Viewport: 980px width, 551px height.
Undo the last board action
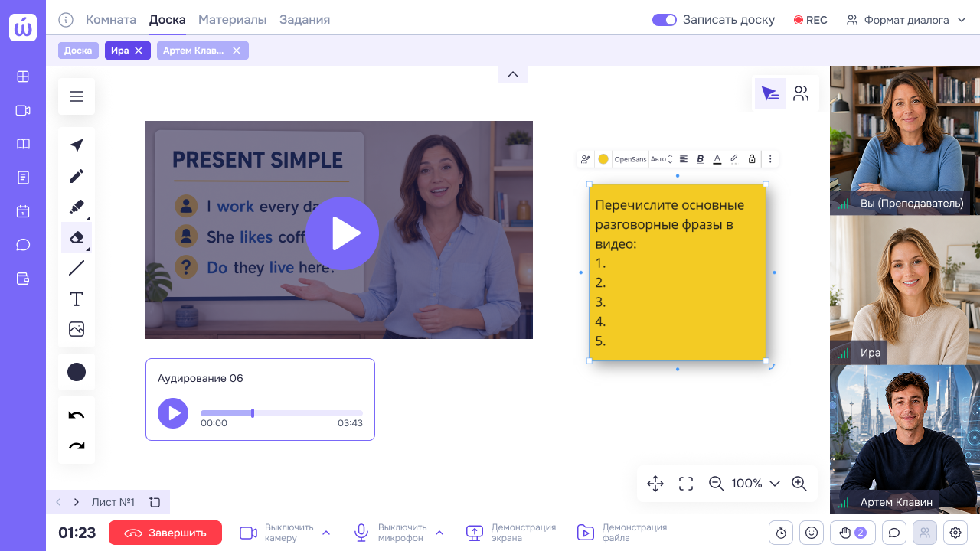point(77,415)
